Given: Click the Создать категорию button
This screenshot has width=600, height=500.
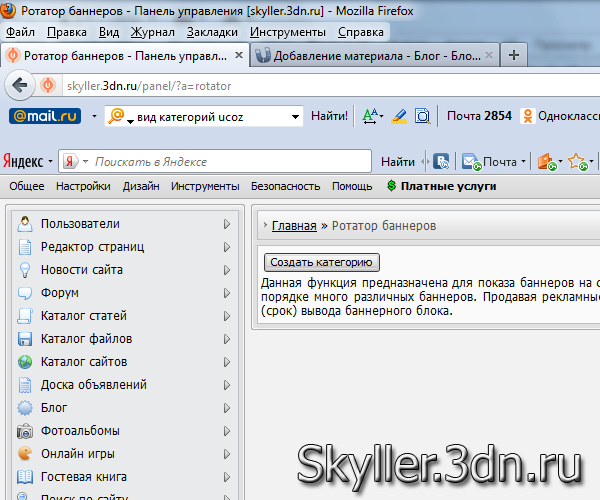Looking at the screenshot, I should tap(322, 262).
